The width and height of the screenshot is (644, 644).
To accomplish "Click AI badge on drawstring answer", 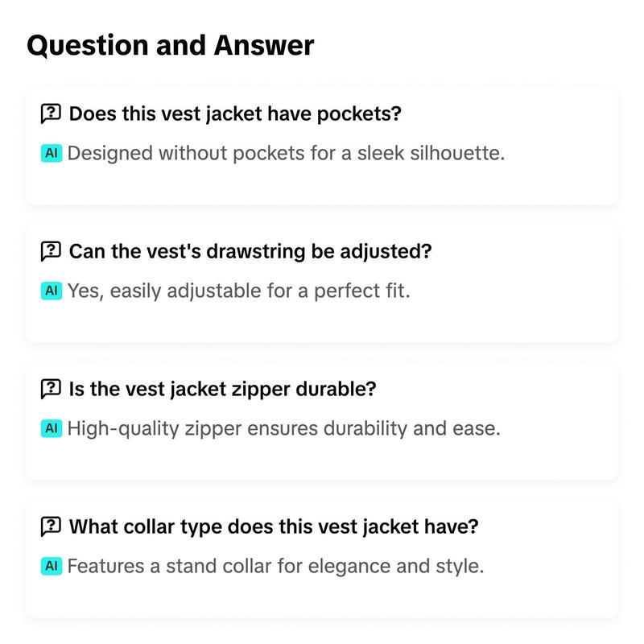I will pos(52,291).
